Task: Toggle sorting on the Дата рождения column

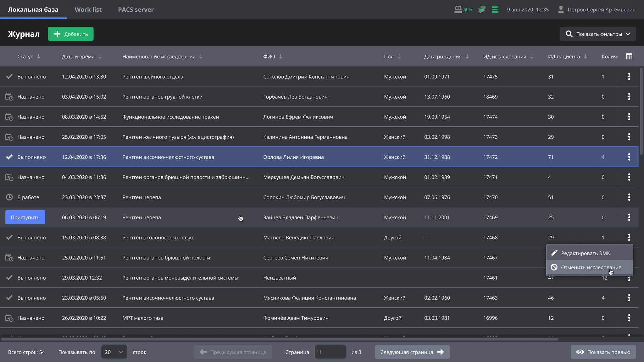Action: click(467, 57)
